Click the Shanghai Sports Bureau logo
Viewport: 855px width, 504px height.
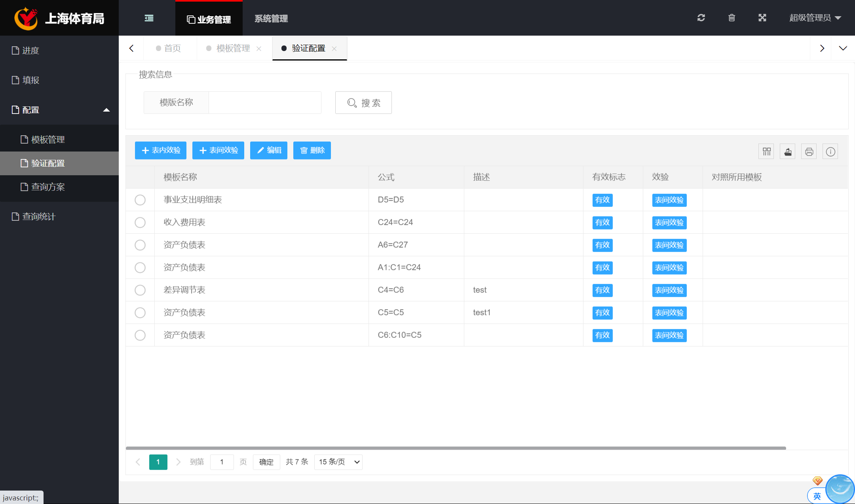point(26,18)
